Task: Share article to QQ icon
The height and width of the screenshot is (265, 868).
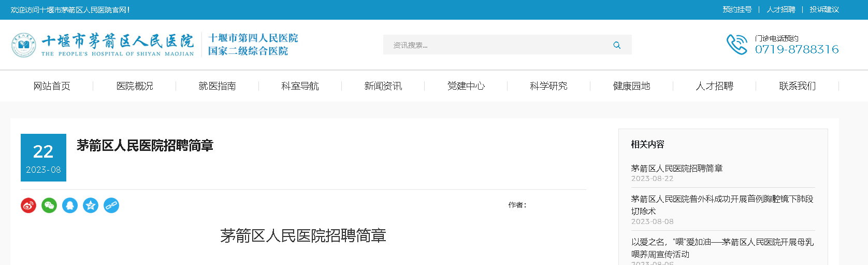Action: pyautogui.click(x=70, y=205)
